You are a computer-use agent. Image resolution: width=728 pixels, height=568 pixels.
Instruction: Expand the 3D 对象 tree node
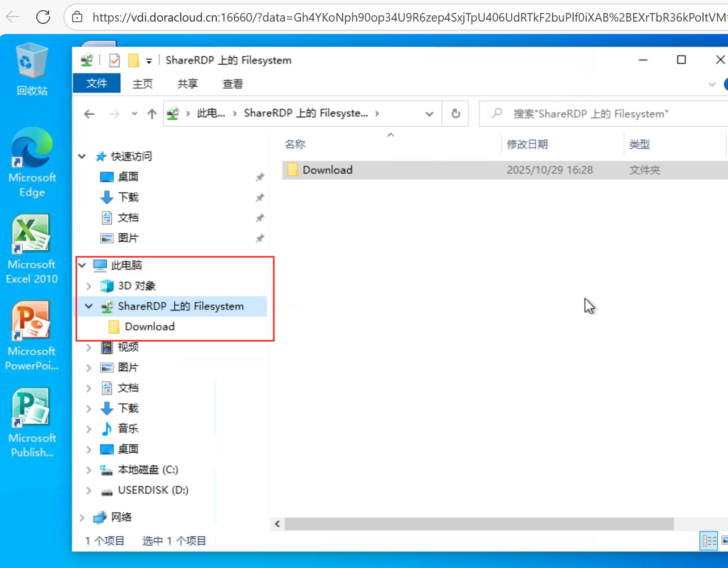89,286
